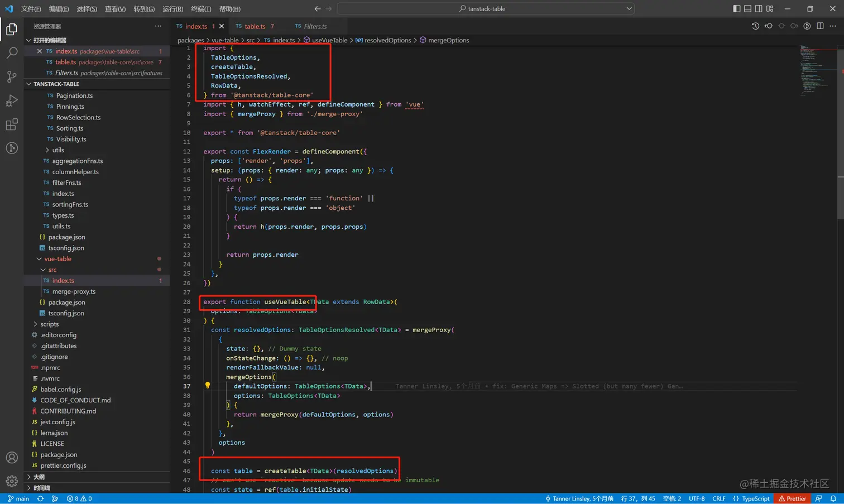Click the 空格: 2 indentation setting
844x504 pixels.
[672, 498]
